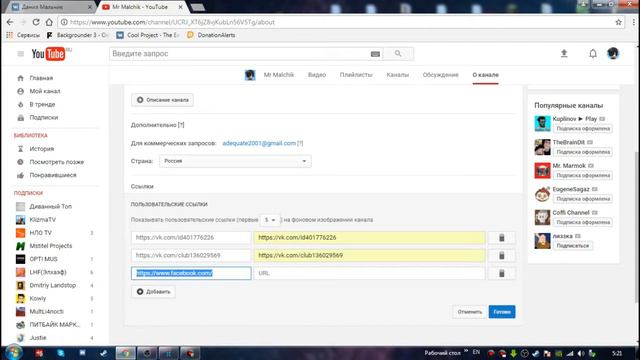Open the НЛО TV subscription
The height and width of the screenshot is (360, 640).
click(40, 233)
